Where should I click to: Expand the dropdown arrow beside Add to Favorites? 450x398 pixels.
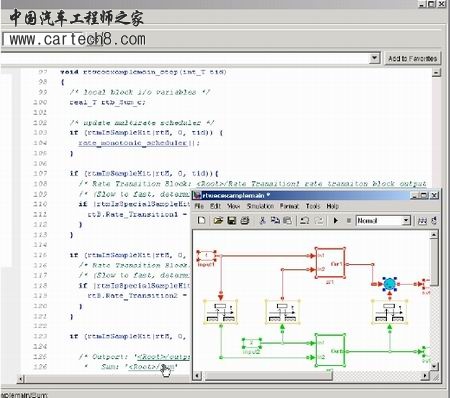tap(375, 58)
